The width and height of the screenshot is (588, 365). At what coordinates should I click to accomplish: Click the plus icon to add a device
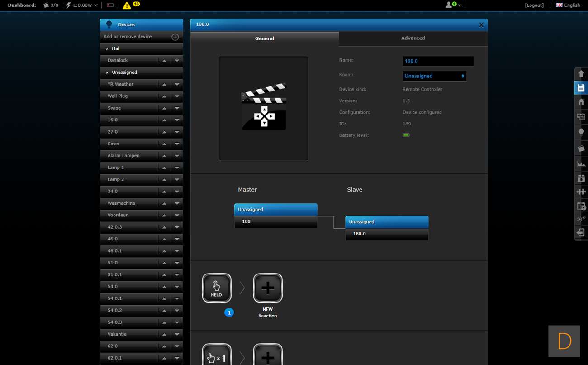[175, 37]
